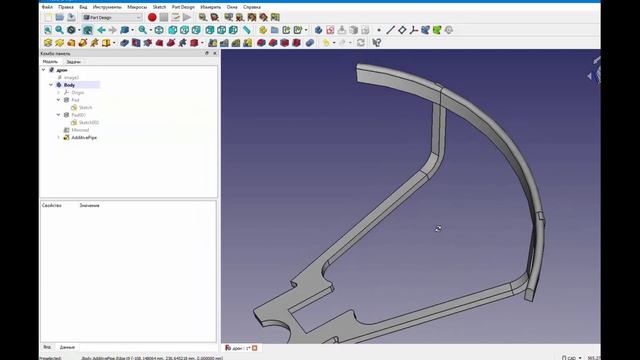This screenshot has height=360, width=640.
Task: Select the AdditivePipe tree item
Action: 84,138
